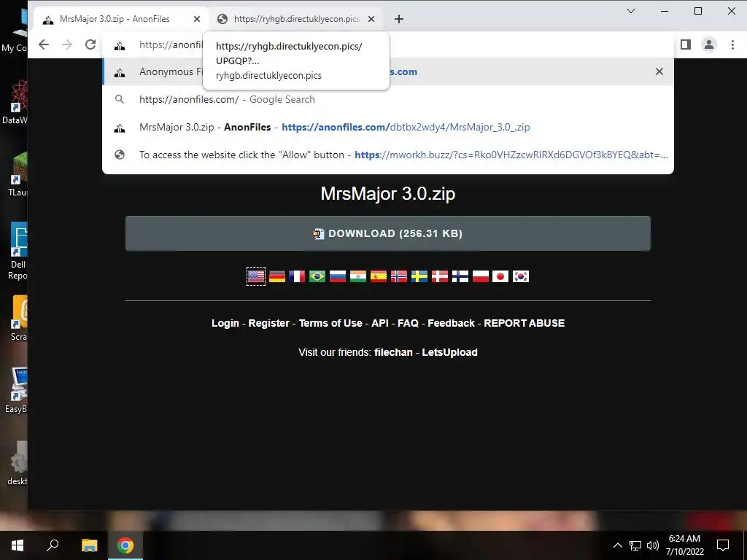Choose the South Korean flag language
Screen dimensions: 747x560
click(521, 276)
